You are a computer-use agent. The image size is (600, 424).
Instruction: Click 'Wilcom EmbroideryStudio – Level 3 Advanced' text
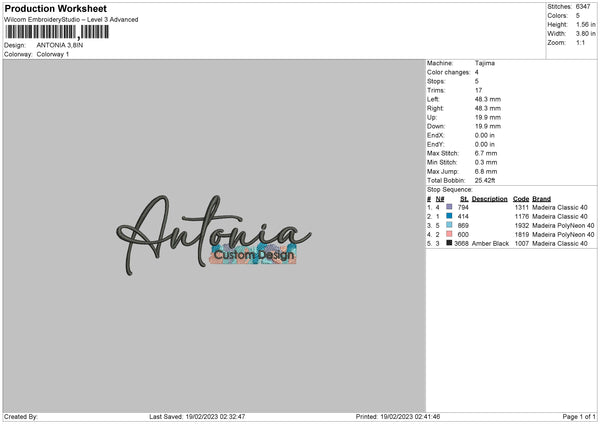tap(71, 20)
